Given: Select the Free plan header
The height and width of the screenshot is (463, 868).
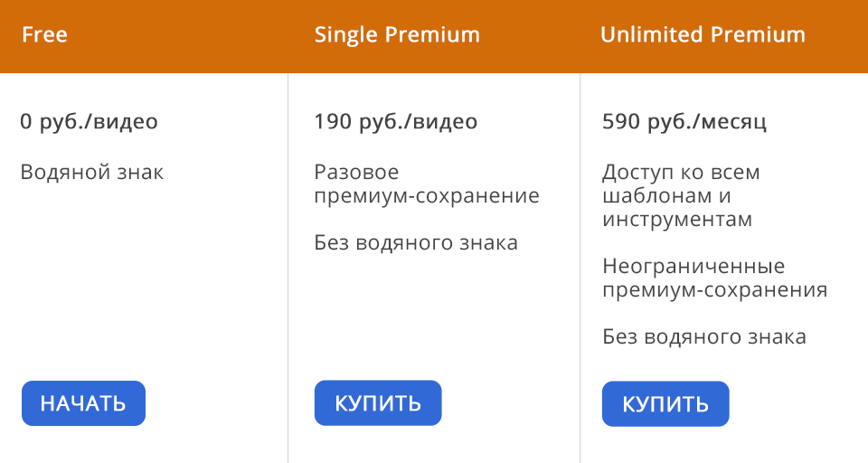Looking at the screenshot, I should click(45, 35).
